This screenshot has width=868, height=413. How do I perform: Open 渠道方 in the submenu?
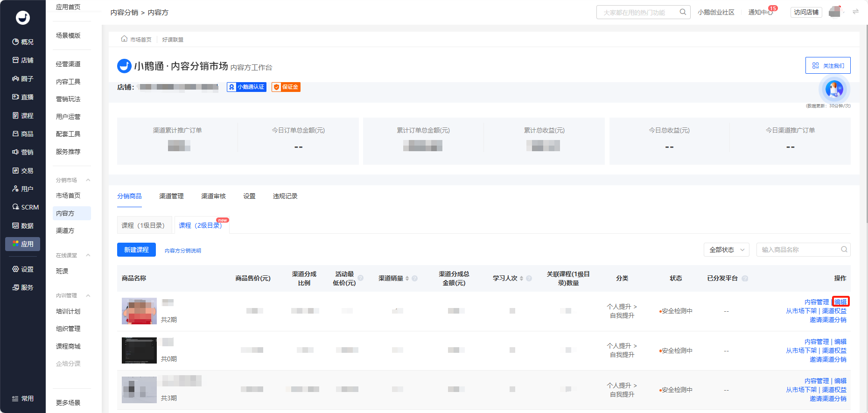click(65, 231)
